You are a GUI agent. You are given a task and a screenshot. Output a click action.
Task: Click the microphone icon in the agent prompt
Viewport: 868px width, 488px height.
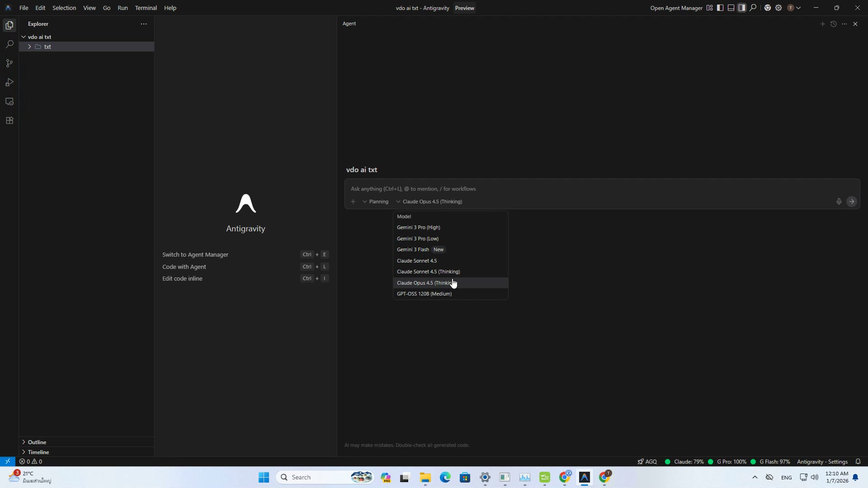839,202
